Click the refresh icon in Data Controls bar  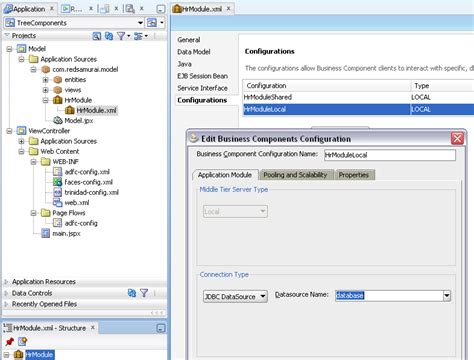pyautogui.click(x=132, y=293)
